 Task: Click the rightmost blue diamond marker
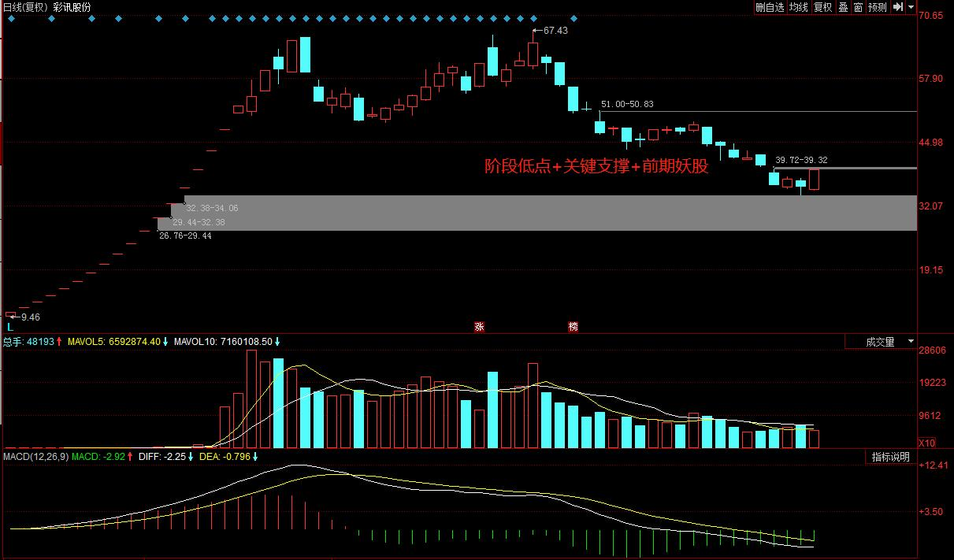pos(574,19)
